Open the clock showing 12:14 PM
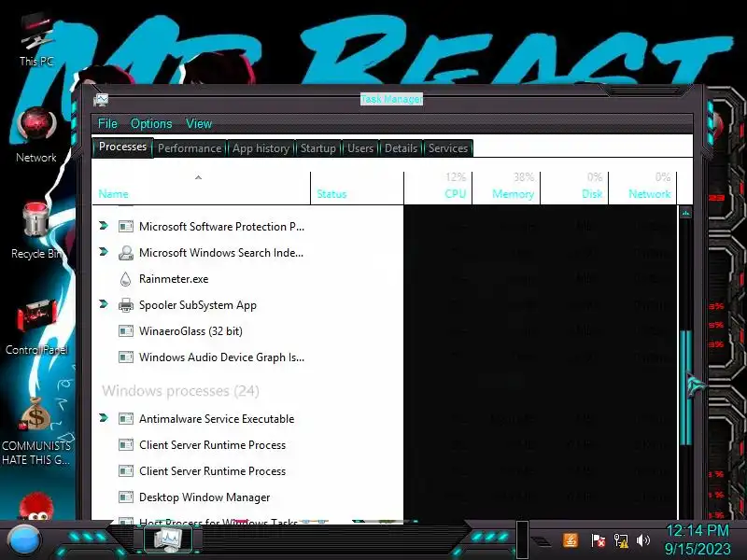This screenshot has height=560, width=747. pyautogui.click(x=698, y=539)
